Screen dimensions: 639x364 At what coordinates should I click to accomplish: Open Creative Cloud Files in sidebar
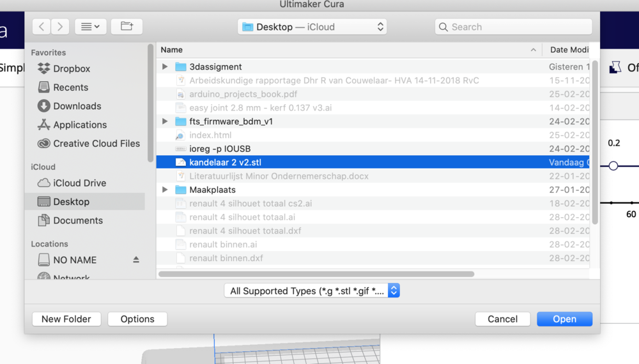(88, 143)
